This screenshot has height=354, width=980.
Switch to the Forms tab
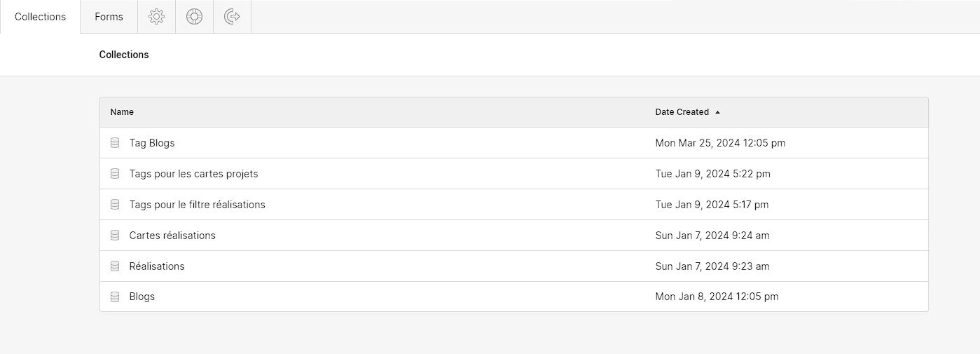[109, 17]
